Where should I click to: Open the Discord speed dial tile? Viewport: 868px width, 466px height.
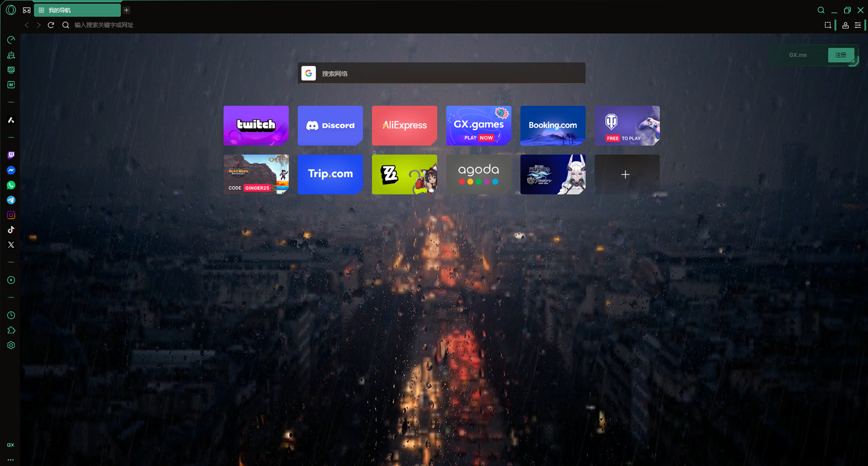coord(330,126)
